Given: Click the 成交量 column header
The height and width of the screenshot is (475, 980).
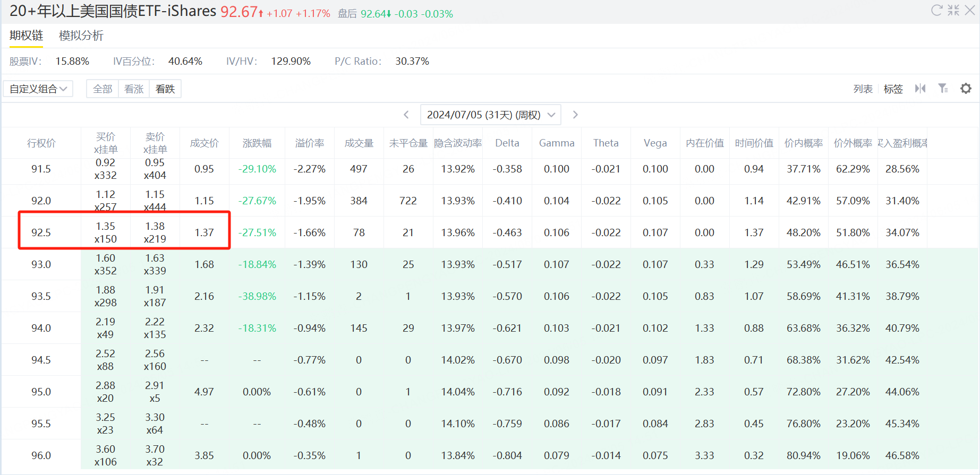Looking at the screenshot, I should pos(359,143).
